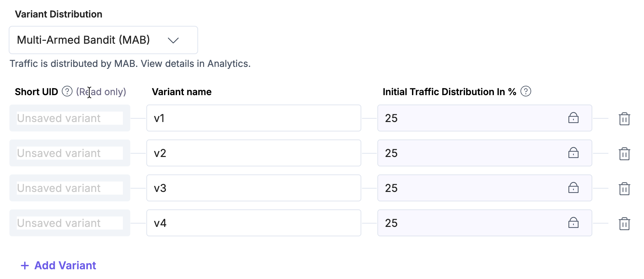Viewport: 644px width, 279px height.
Task: Click the v1 variant name field
Action: click(x=254, y=118)
